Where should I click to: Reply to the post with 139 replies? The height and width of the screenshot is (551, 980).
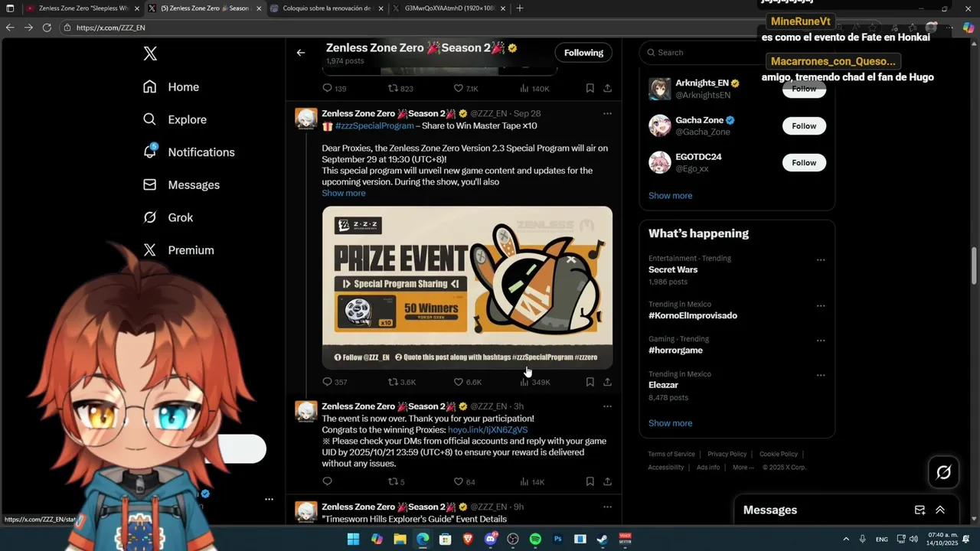coord(335,89)
